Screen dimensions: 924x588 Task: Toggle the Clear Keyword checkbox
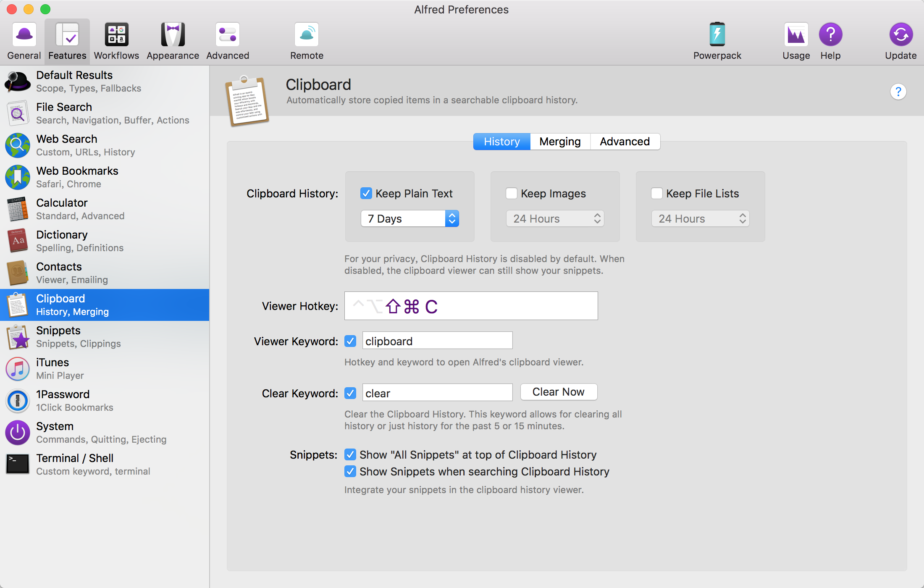350,393
